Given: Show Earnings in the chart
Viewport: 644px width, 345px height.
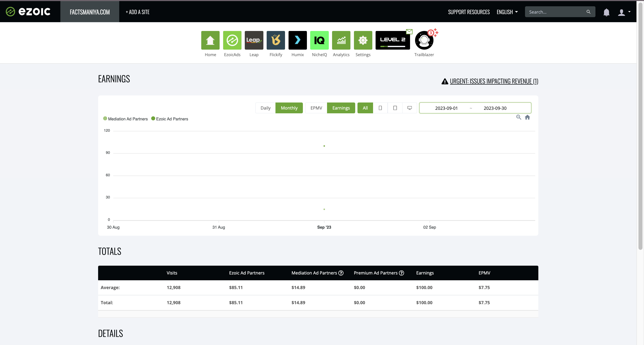Looking at the screenshot, I should 341,108.
